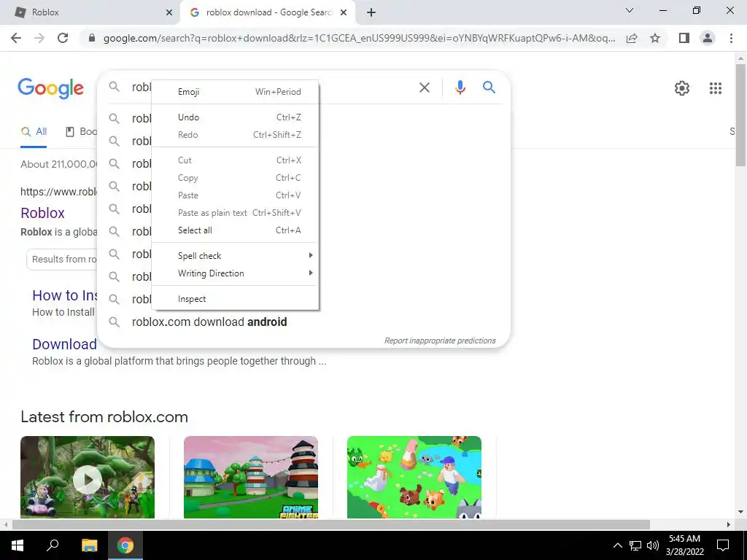Click Report inappropriate predictions link
The image size is (747, 560).
(440, 341)
